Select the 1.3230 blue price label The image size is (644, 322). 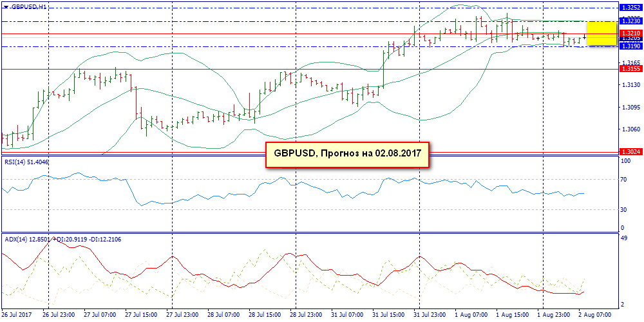point(630,21)
